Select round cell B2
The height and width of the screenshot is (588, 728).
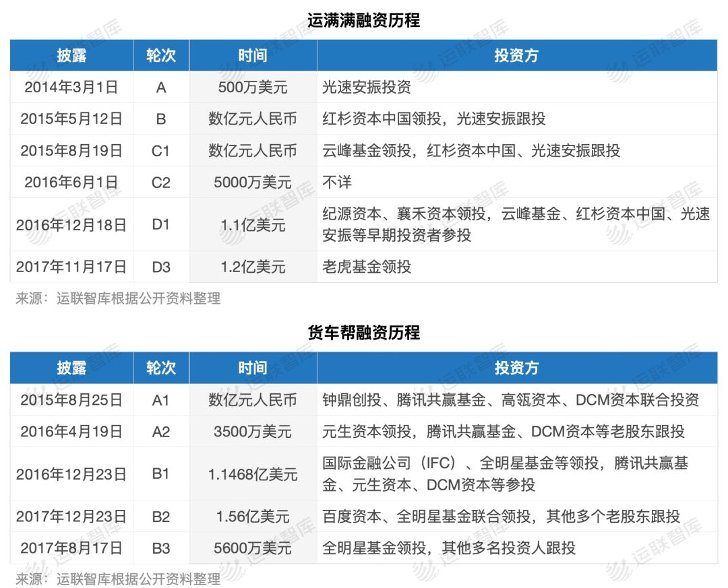click(161, 517)
